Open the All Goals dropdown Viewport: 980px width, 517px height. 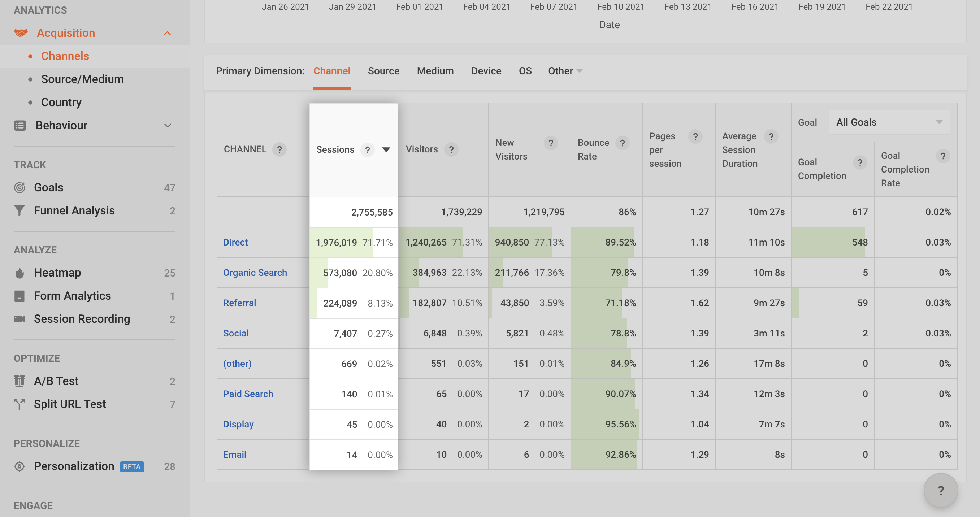pyautogui.click(x=889, y=122)
